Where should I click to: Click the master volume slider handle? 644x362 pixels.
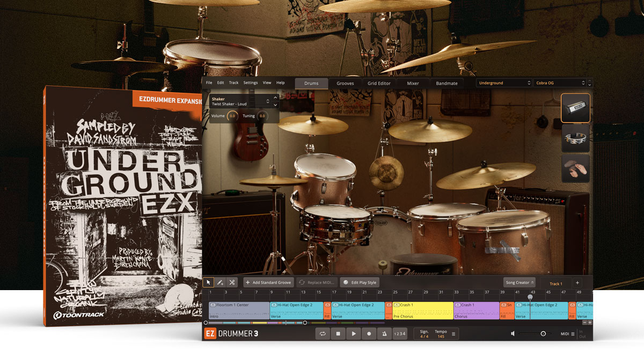[543, 334]
